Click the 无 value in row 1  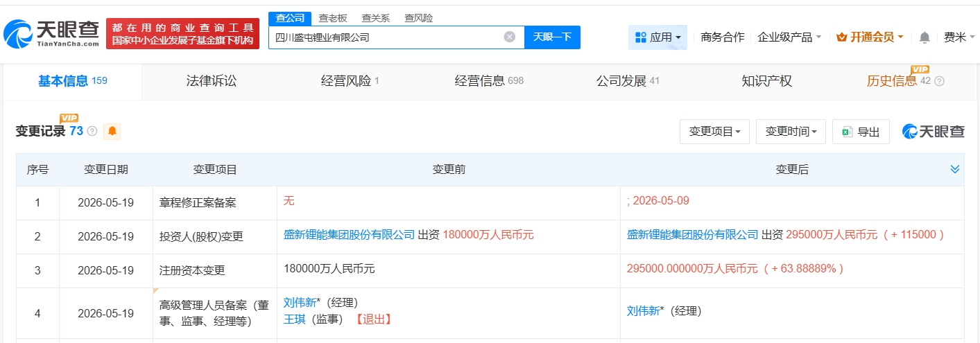pyautogui.click(x=289, y=201)
